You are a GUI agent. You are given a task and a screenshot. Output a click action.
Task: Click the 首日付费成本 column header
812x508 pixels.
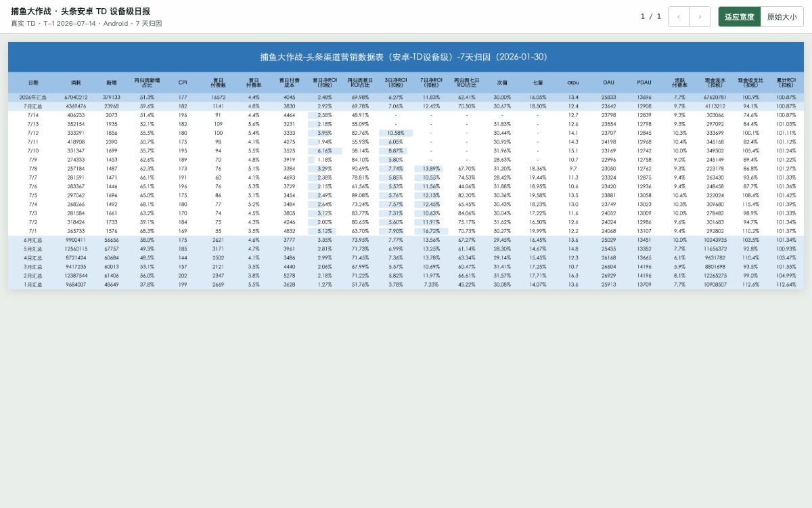(x=289, y=83)
